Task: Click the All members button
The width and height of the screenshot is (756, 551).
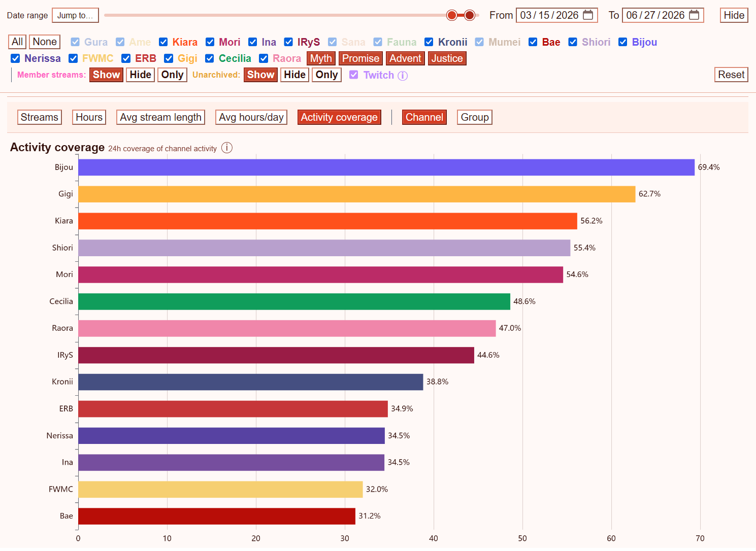Action: (x=17, y=42)
